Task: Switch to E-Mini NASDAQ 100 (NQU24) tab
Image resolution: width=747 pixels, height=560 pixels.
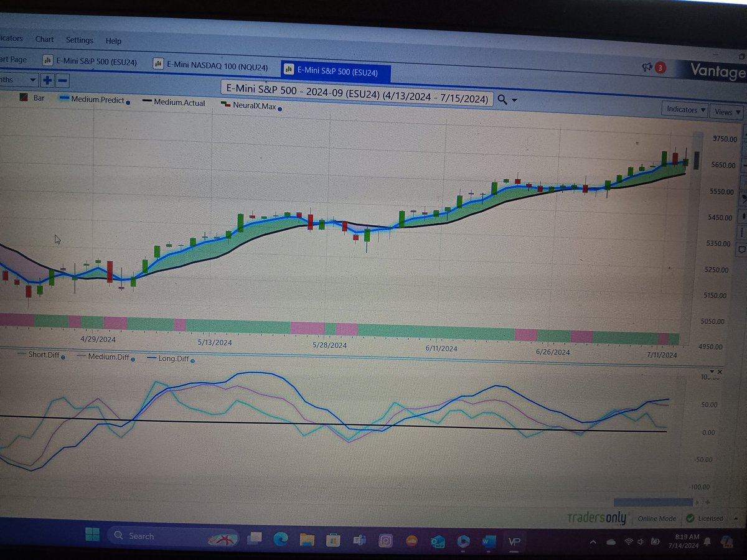Action: tap(210, 66)
